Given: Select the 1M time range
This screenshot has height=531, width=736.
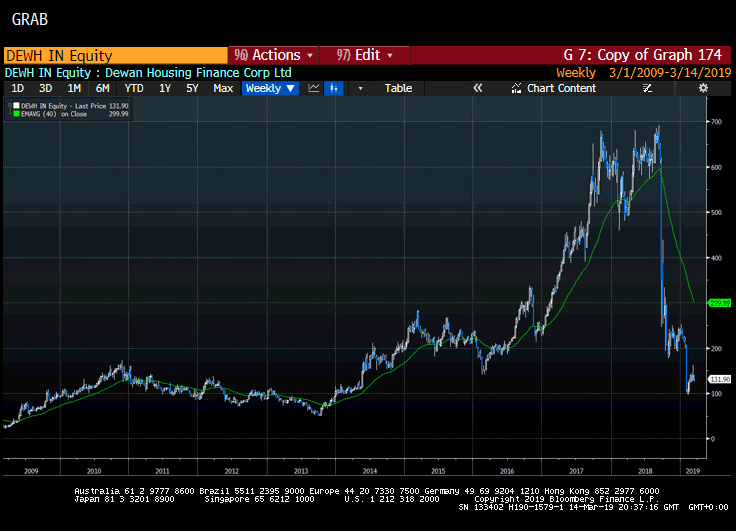Looking at the screenshot, I should pyautogui.click(x=74, y=88).
